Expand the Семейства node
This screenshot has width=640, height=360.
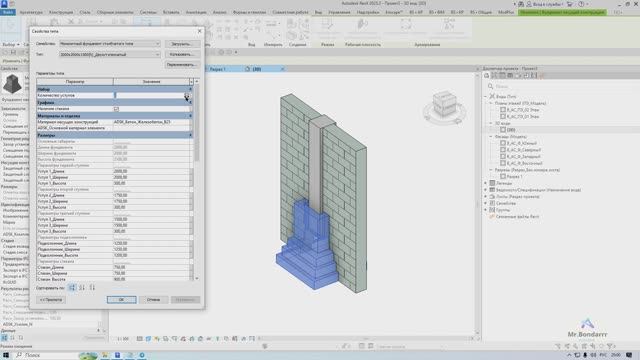tap(486, 203)
